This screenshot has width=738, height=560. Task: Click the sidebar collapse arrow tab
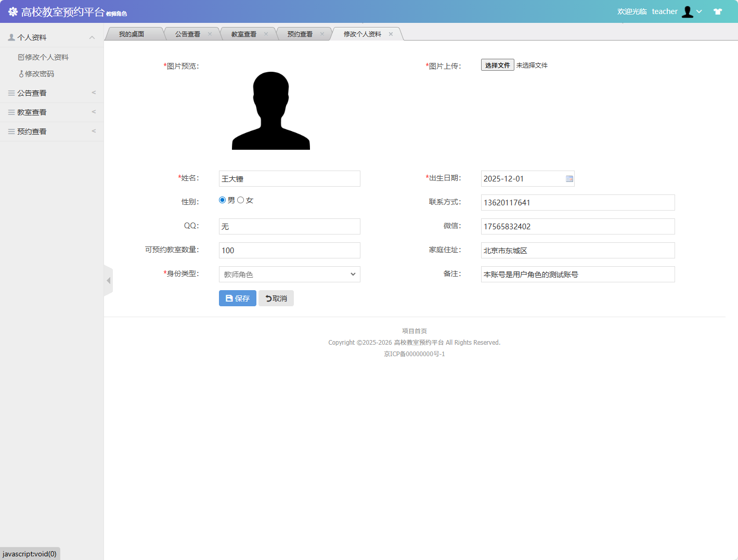pos(109,280)
